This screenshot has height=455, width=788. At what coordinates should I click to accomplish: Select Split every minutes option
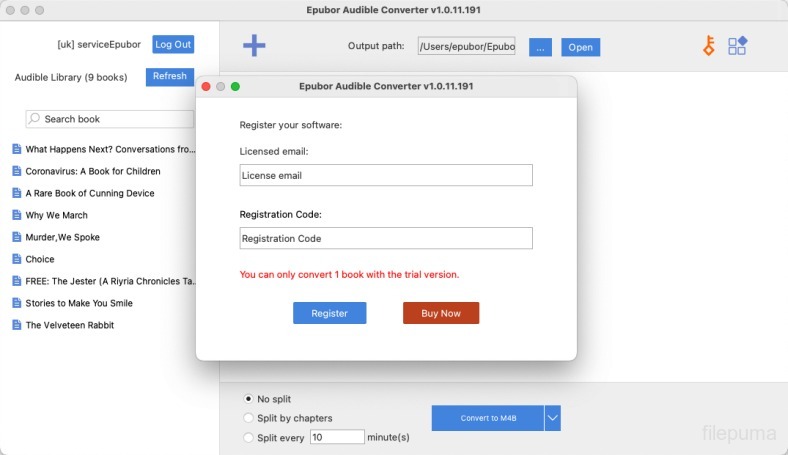[248, 437]
